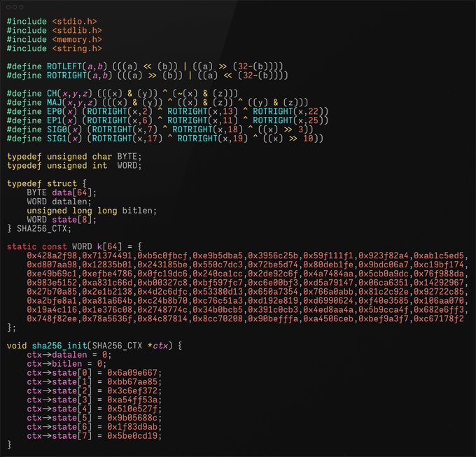This screenshot has width=476, height=457.
Task: Click the value 0xa54ff53a
Action: pos(132,400)
